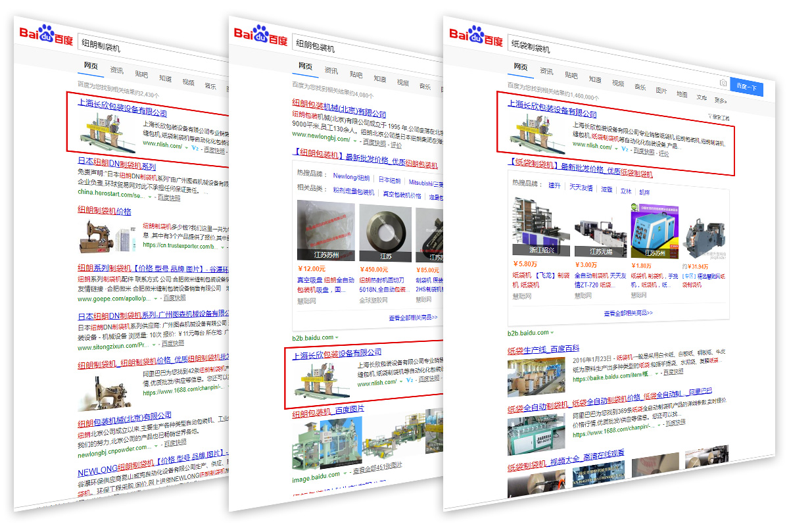Click the camera image-search icon
Image resolution: width=789 pixels, height=532 pixels.
coord(723,83)
